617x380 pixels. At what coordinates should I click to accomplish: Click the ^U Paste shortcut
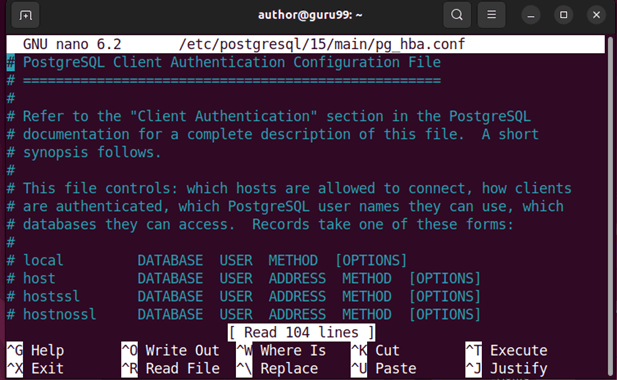tap(383, 369)
